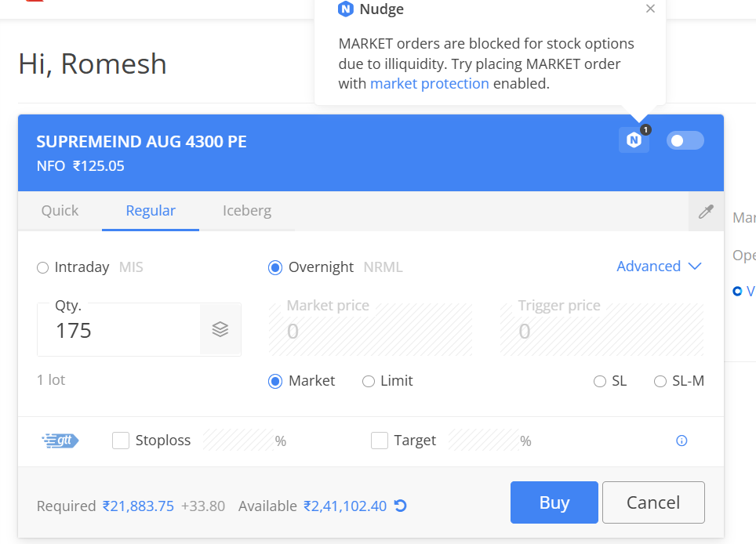The image size is (756, 544).
Task: Click the Nudge notification icon in header
Action: (634, 140)
